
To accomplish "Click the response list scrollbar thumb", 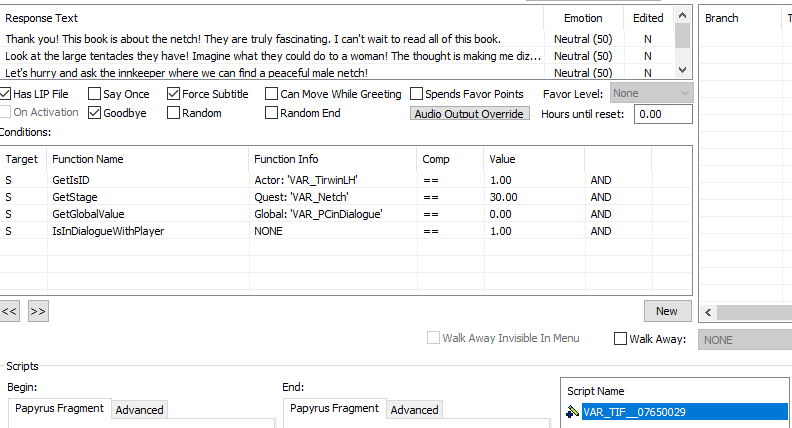I will 682,35.
